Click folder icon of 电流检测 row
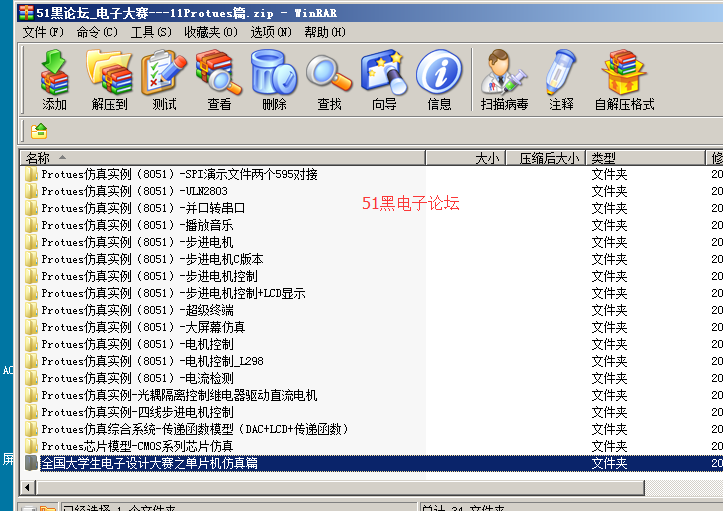Image resolution: width=723 pixels, height=511 pixels. [x=31, y=378]
